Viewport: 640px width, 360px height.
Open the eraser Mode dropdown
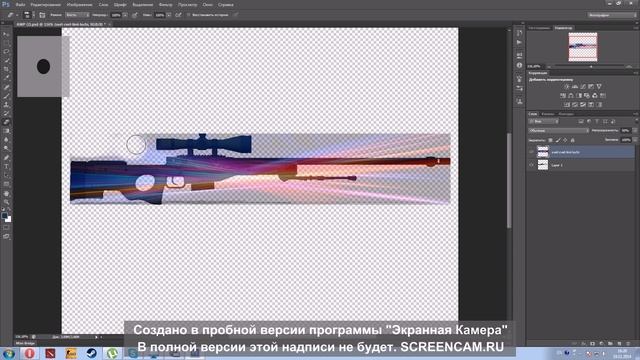point(78,15)
